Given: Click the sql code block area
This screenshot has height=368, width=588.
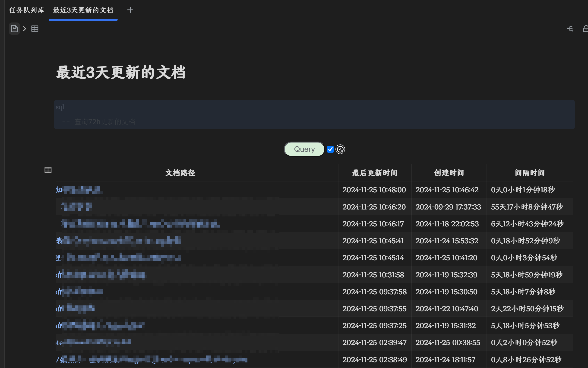Looking at the screenshot, I should point(314,115).
